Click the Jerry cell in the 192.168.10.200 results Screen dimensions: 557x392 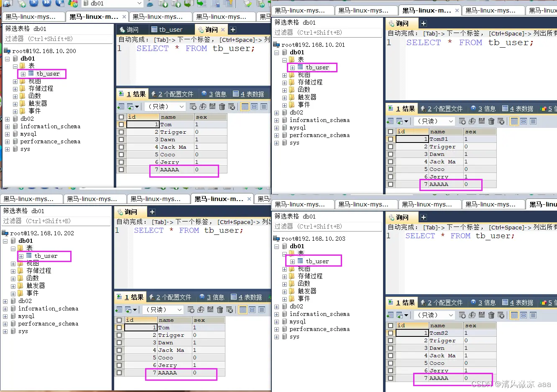[176, 162]
